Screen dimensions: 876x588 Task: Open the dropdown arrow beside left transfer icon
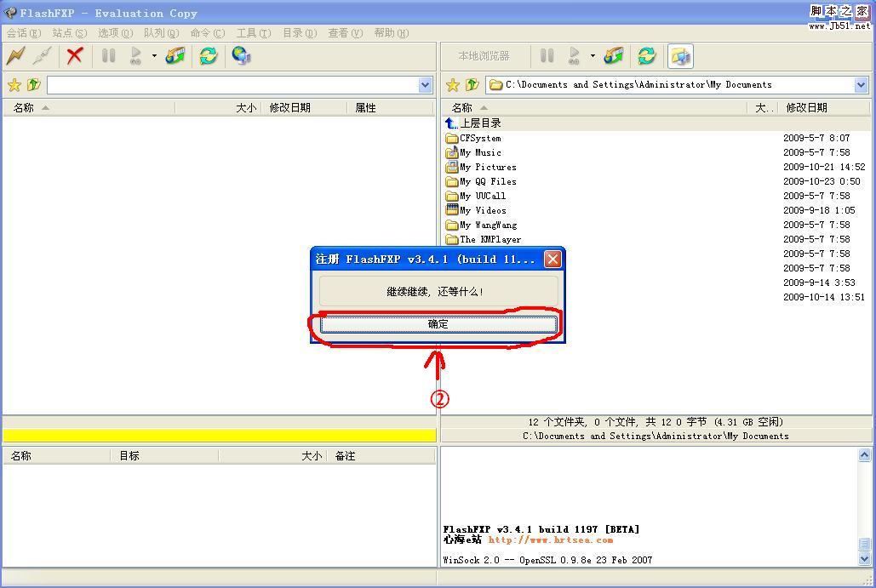pos(154,56)
